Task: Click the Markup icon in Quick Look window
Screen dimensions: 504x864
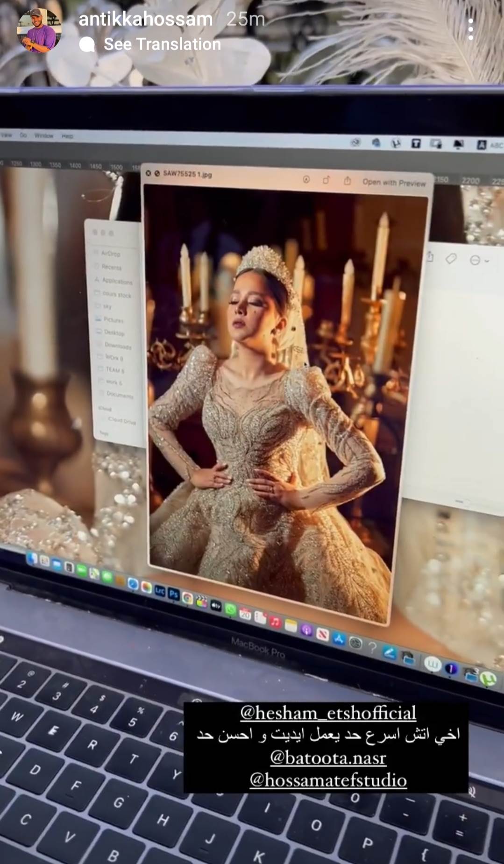Action: 306,179
